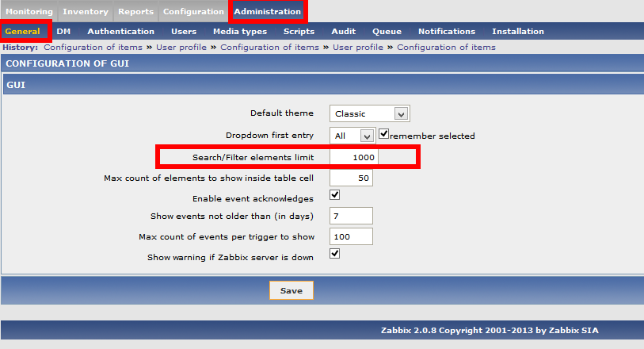Image resolution: width=644 pixels, height=349 pixels.
Task: Select Max count of events per trigger field
Action: pos(351,236)
